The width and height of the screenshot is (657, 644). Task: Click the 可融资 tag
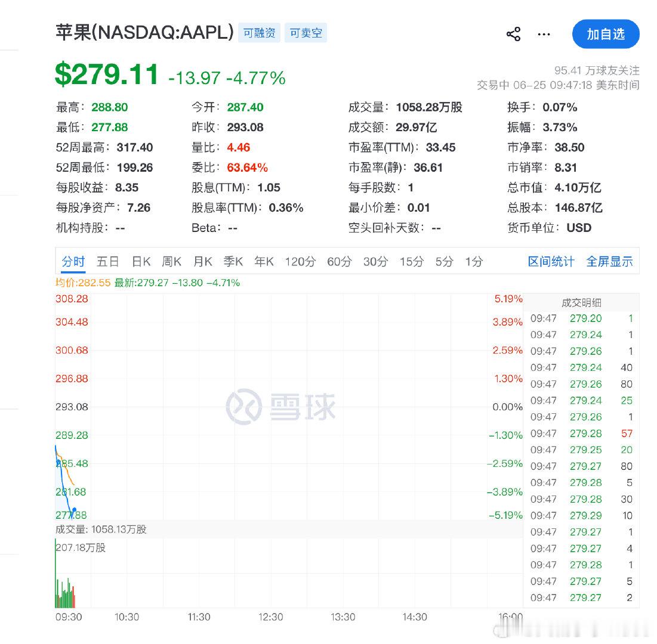(x=259, y=33)
